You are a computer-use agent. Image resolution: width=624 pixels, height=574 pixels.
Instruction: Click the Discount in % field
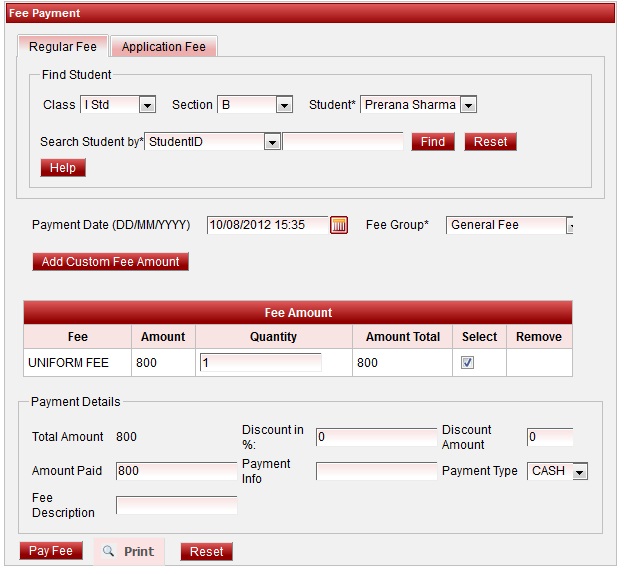point(376,437)
